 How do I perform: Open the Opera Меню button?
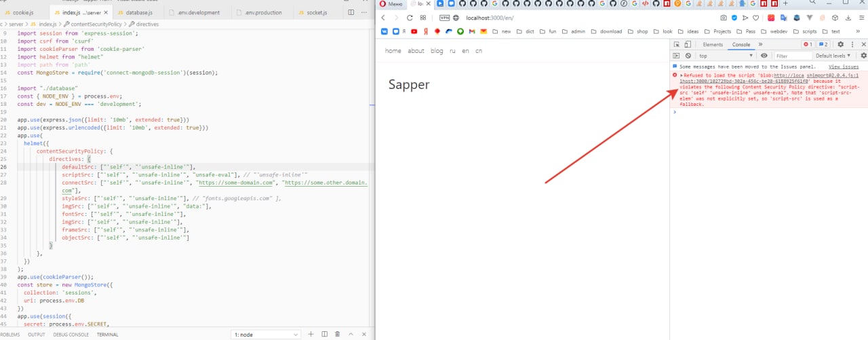[391, 4]
